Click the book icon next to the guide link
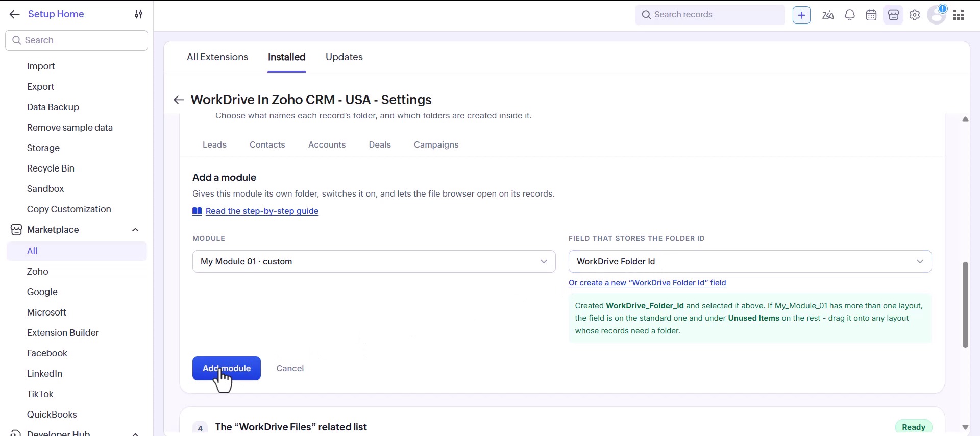 [197, 211]
